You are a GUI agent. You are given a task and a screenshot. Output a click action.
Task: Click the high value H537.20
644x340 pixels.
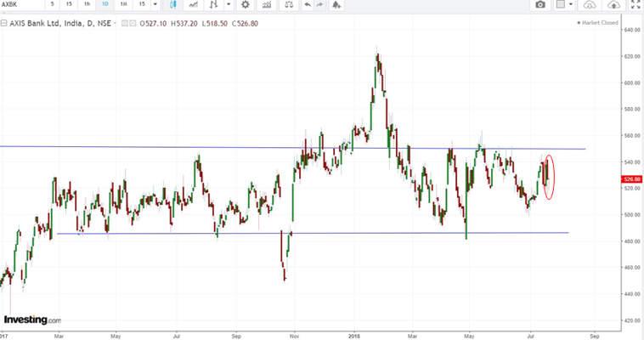pyautogui.click(x=184, y=24)
